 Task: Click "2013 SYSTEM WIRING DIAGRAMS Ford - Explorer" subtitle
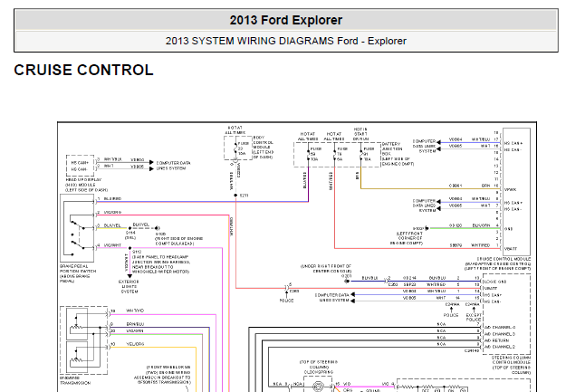pyautogui.click(x=285, y=41)
